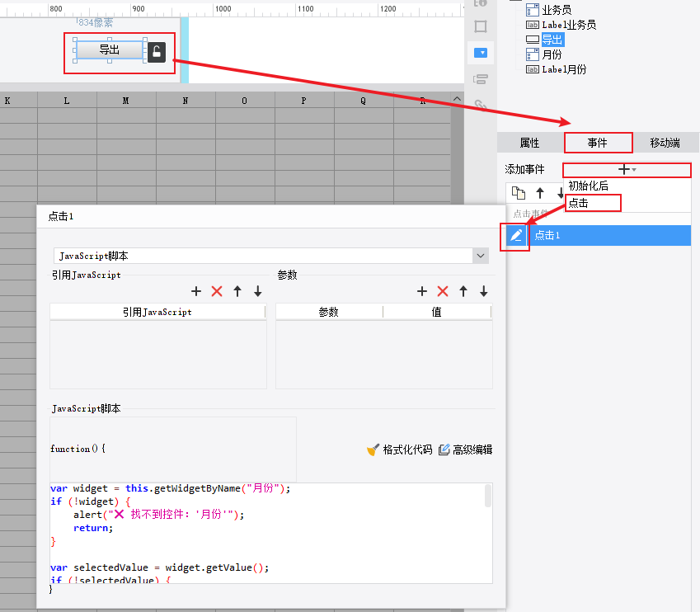This screenshot has width=700, height=612.
Task: Add a new parameter row
Action: (x=422, y=292)
